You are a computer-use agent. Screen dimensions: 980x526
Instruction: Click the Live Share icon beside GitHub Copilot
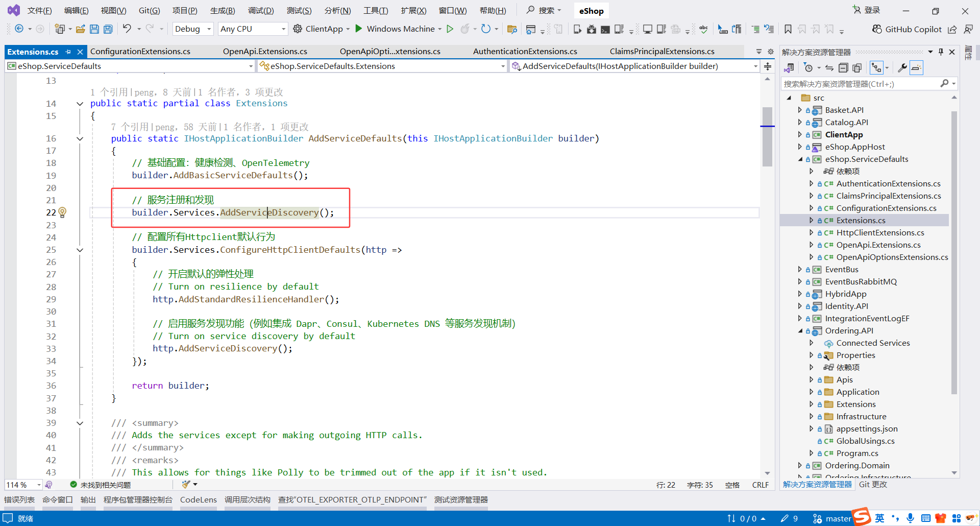(x=952, y=29)
